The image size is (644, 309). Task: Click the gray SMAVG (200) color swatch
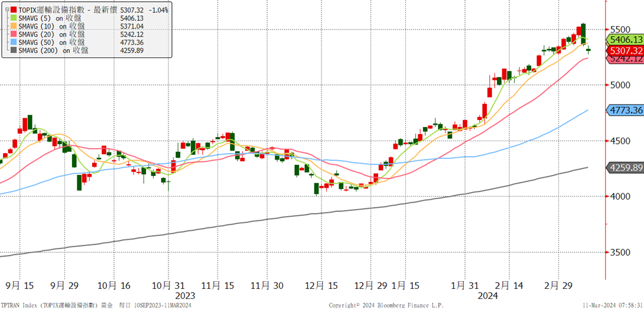pos(14,51)
